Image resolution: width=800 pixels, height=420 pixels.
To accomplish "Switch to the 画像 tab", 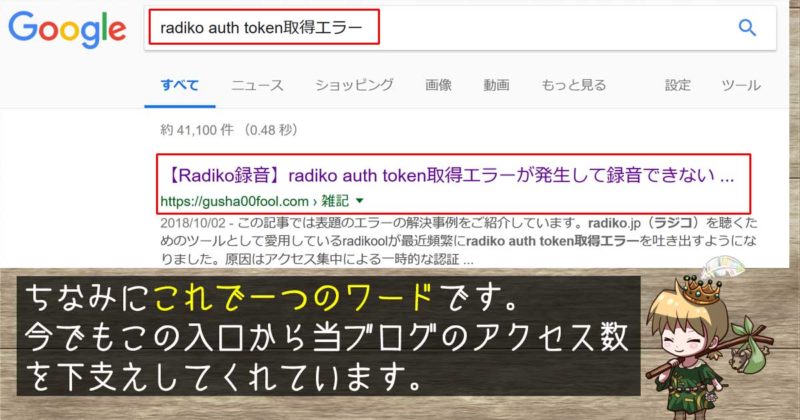I will [x=438, y=85].
